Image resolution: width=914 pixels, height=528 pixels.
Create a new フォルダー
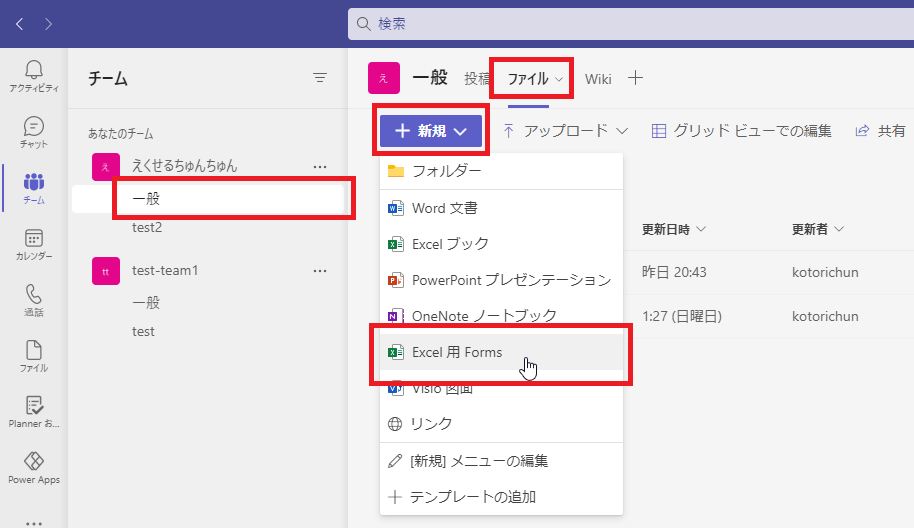pos(501,171)
